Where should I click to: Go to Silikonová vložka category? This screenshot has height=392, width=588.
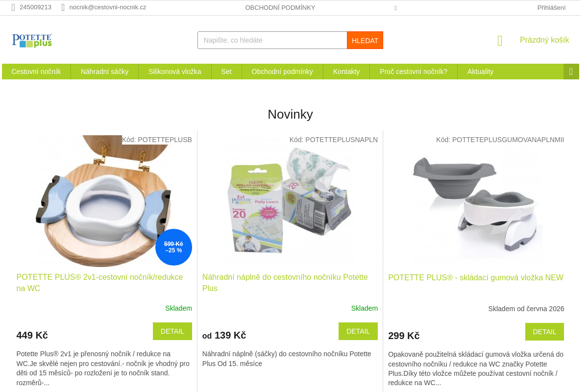[175, 72]
